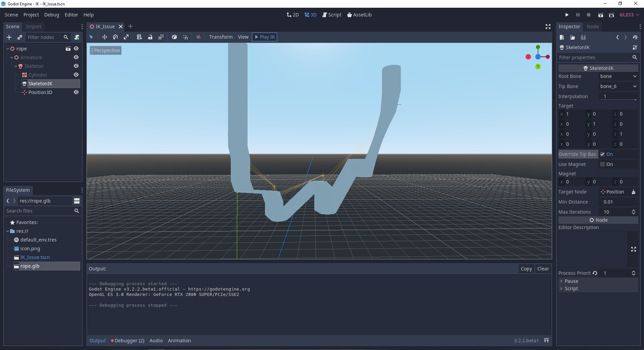644x350 pixels.
Task: Click the list select tool icon
Action: pyautogui.click(x=140, y=37)
